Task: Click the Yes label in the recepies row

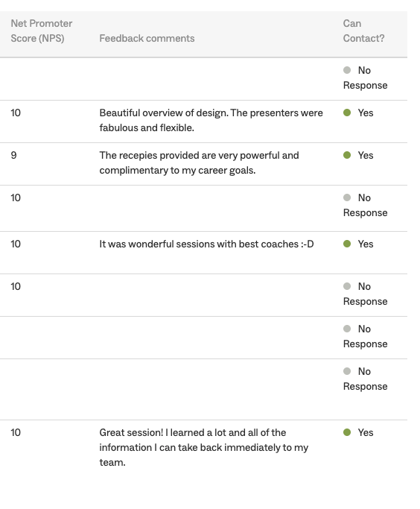Action: pyautogui.click(x=366, y=155)
